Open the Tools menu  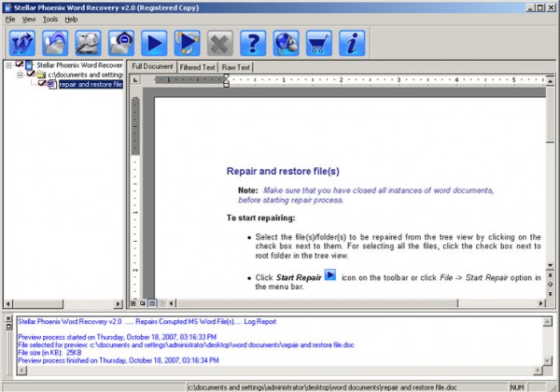pyautogui.click(x=50, y=20)
